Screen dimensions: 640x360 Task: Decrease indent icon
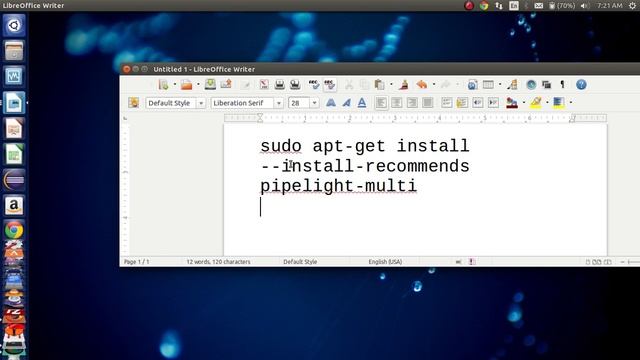pos(478,102)
